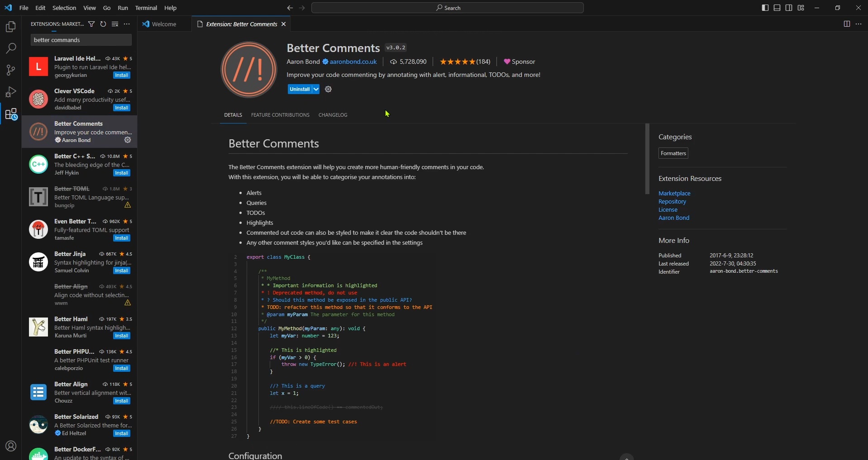This screenshot has height=460, width=868.
Task: Open the Help menu
Action: [170, 8]
